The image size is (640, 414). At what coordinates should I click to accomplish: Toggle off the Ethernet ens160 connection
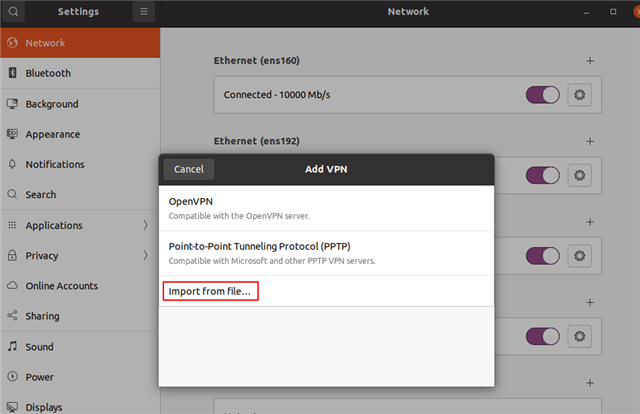pos(542,95)
